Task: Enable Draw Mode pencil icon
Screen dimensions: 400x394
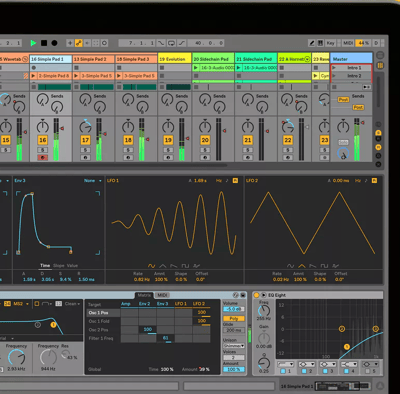Action: click(x=312, y=43)
